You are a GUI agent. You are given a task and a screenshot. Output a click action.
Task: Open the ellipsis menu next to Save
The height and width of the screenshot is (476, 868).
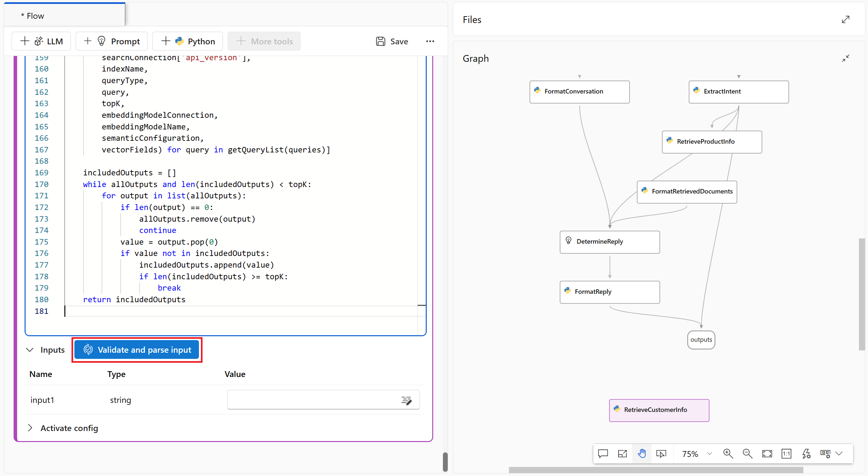pyautogui.click(x=430, y=41)
